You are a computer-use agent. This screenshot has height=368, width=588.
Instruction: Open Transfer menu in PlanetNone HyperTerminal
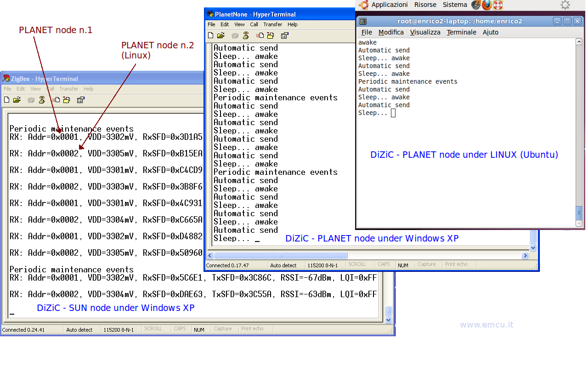[x=273, y=24]
